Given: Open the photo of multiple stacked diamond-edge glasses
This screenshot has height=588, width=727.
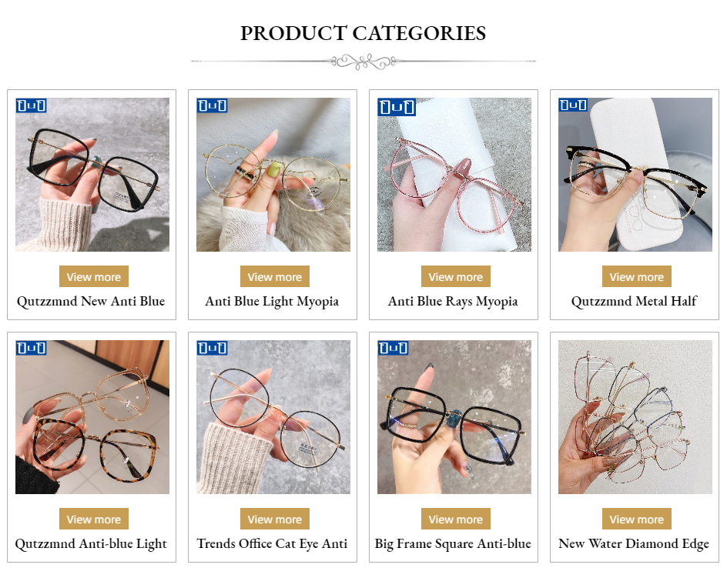Looking at the screenshot, I should tap(635, 417).
